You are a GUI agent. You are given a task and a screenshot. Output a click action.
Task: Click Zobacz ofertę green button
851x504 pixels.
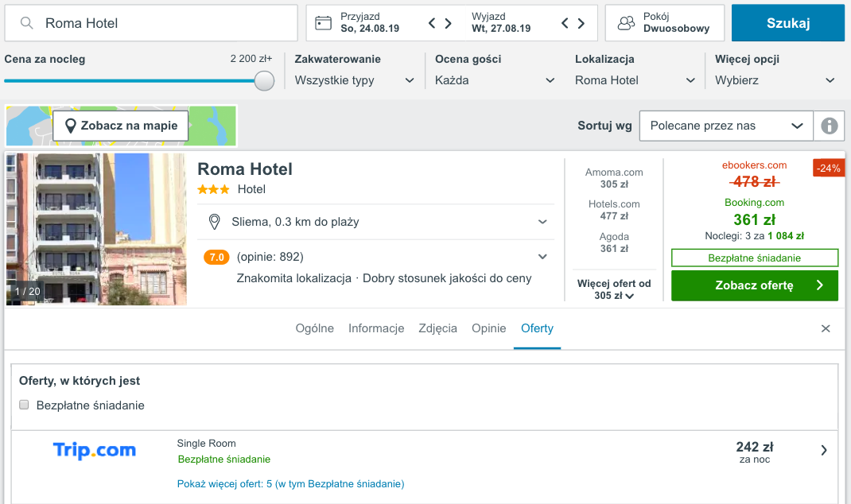coord(755,285)
